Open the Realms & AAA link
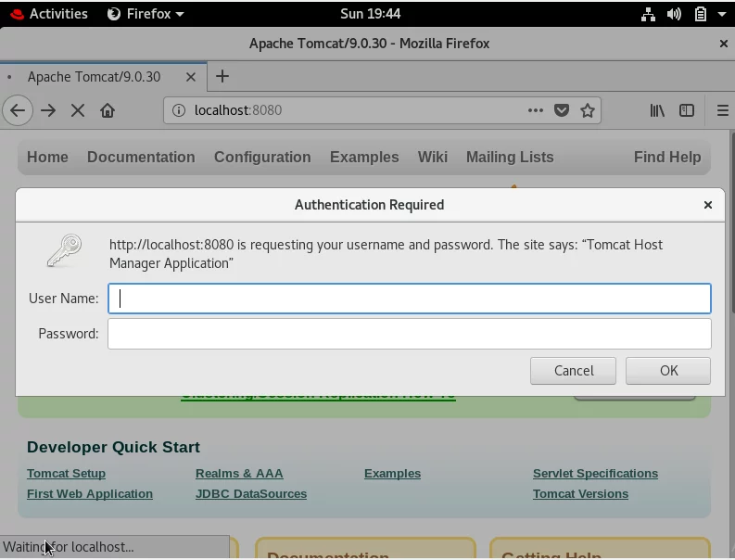This screenshot has height=560, width=735. [x=239, y=474]
